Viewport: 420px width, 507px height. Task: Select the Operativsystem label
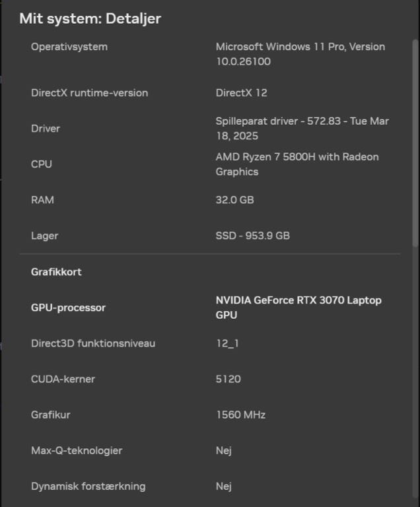69,47
